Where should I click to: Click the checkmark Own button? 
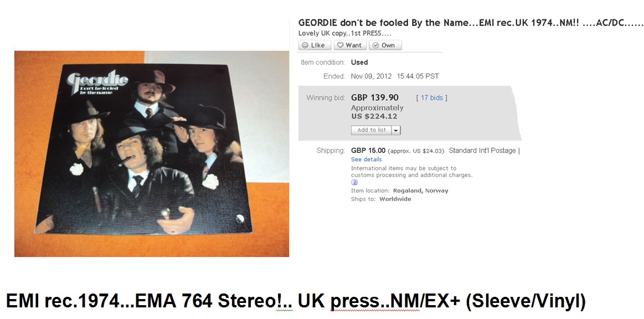(385, 45)
